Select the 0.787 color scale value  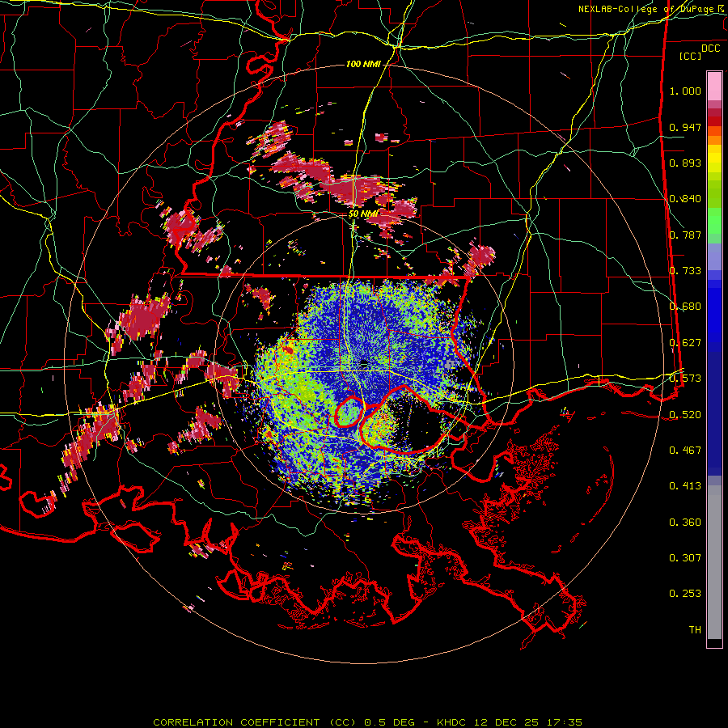[685, 235]
